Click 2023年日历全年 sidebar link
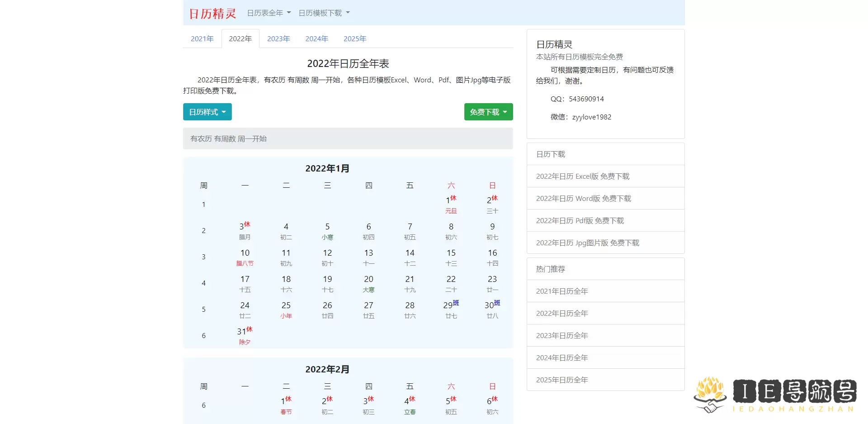This screenshot has width=868, height=424. [562, 336]
